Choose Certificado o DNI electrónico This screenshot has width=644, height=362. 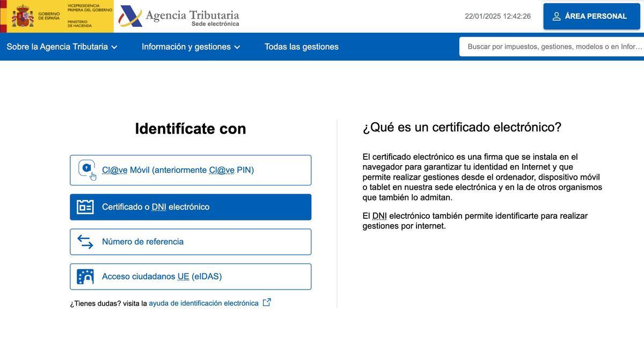coord(191,207)
